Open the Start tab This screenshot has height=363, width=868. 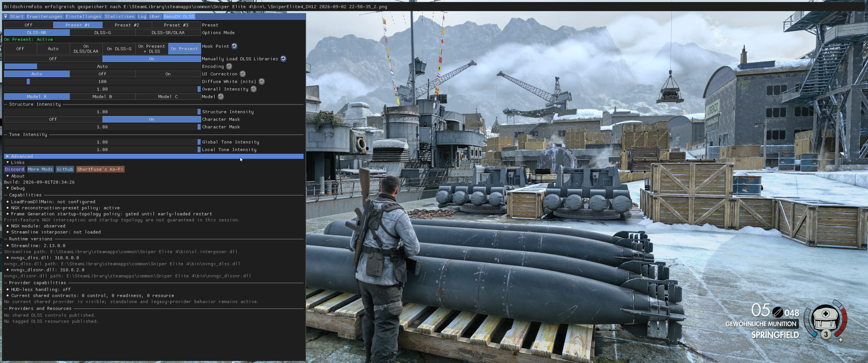click(17, 16)
